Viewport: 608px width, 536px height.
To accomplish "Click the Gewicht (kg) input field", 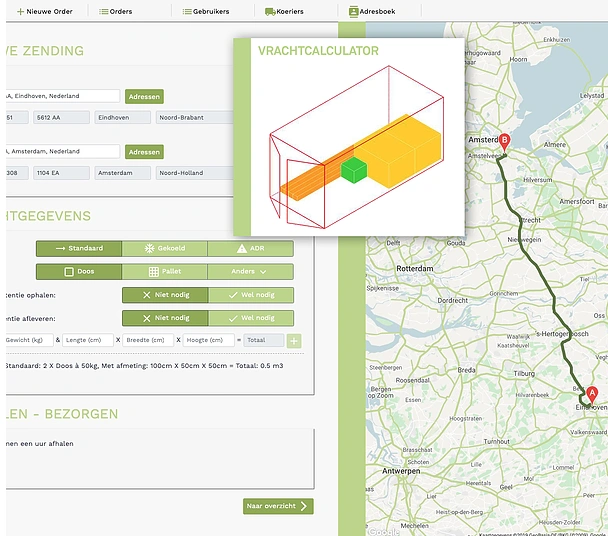I will [x=29, y=341].
